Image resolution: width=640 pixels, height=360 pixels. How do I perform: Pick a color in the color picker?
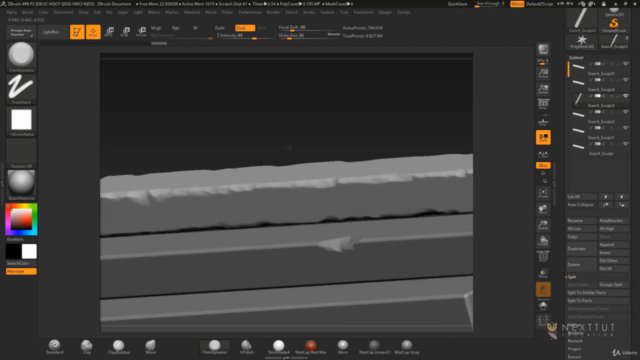click(21, 219)
